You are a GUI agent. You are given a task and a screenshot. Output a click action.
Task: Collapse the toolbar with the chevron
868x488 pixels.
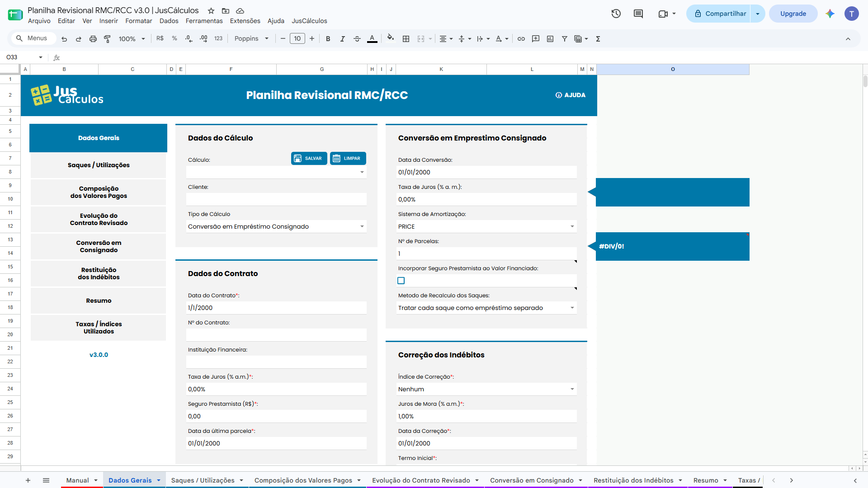(x=848, y=39)
